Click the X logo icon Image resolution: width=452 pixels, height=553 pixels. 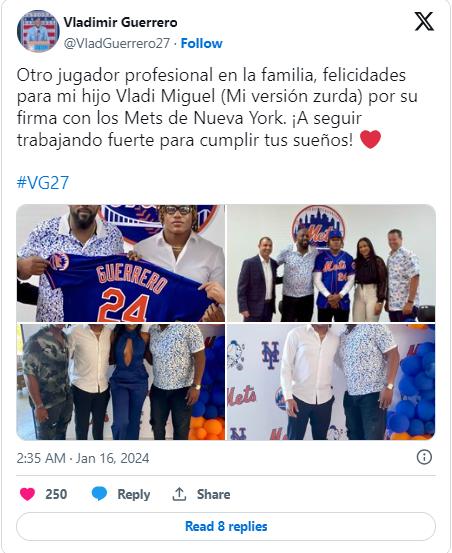coord(423,22)
